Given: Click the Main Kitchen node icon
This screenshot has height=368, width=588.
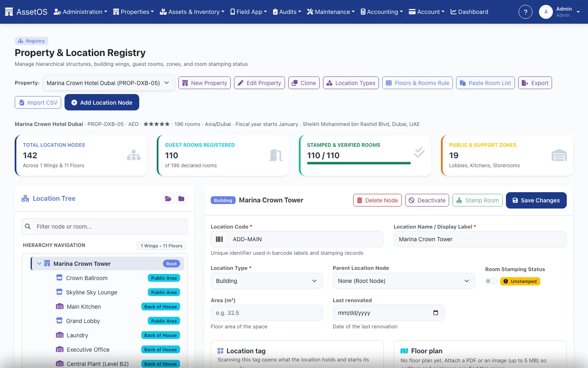Looking at the screenshot, I should (60, 306).
